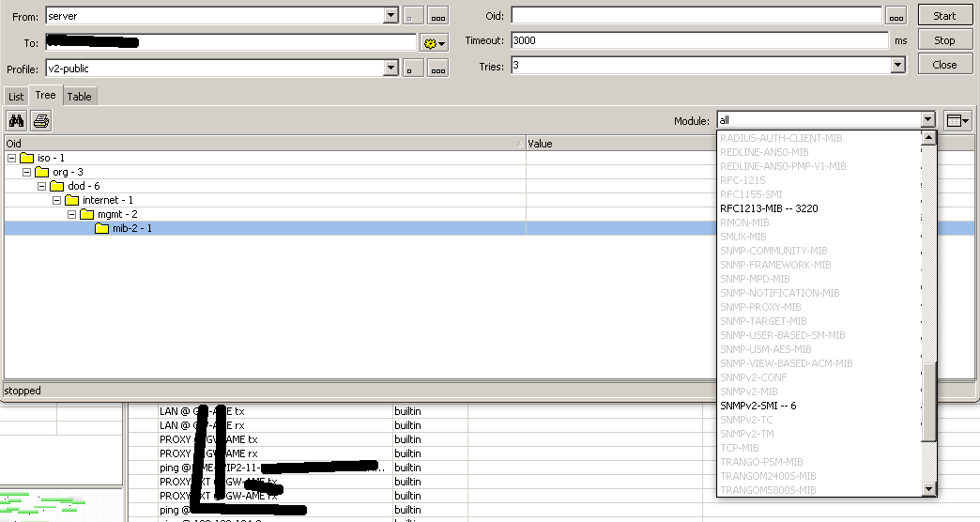Screen dimensions: 980x522
Task: Click the mgmt folder icon
Action: click(x=87, y=214)
